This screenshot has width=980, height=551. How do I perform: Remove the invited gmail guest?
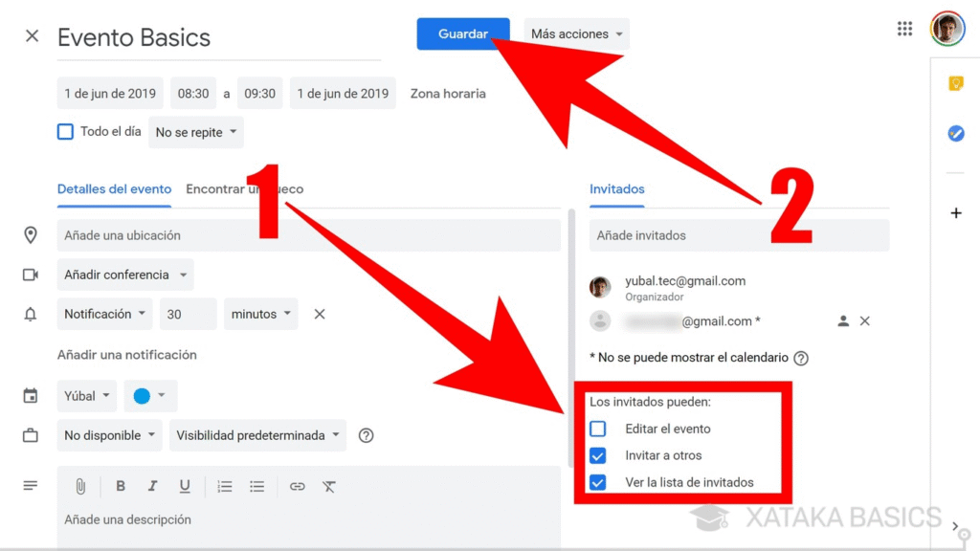865,321
